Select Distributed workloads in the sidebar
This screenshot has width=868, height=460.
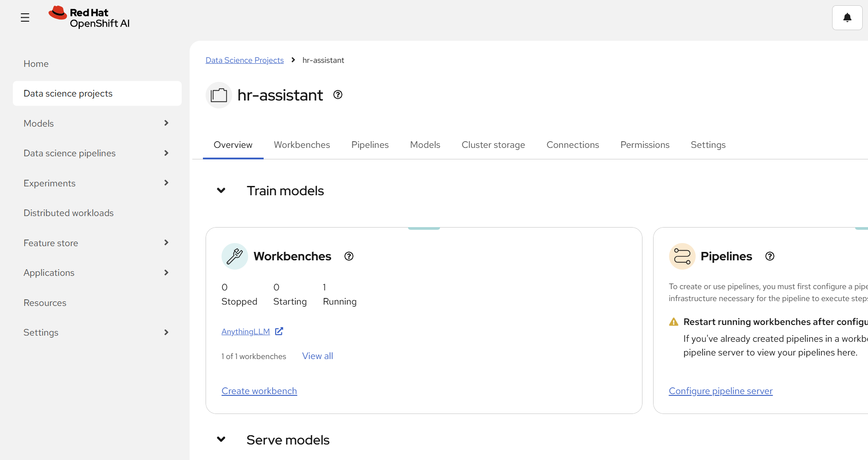click(68, 213)
